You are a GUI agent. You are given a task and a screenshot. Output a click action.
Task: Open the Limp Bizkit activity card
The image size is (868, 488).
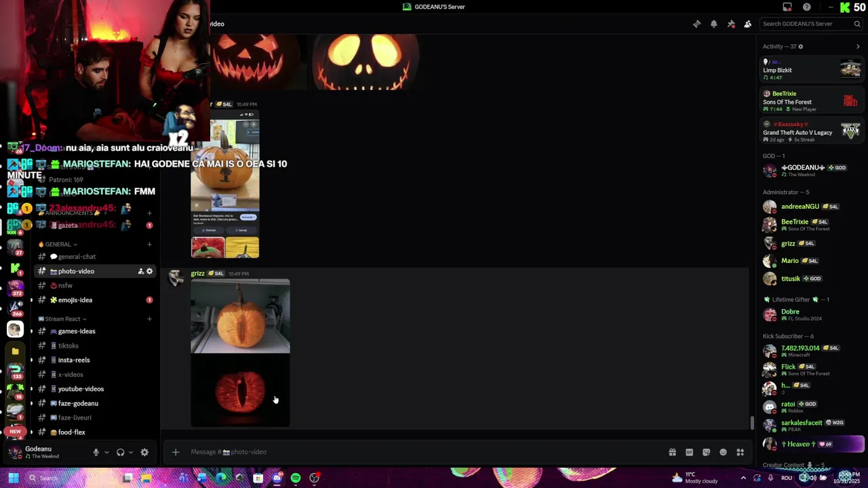pyautogui.click(x=812, y=69)
